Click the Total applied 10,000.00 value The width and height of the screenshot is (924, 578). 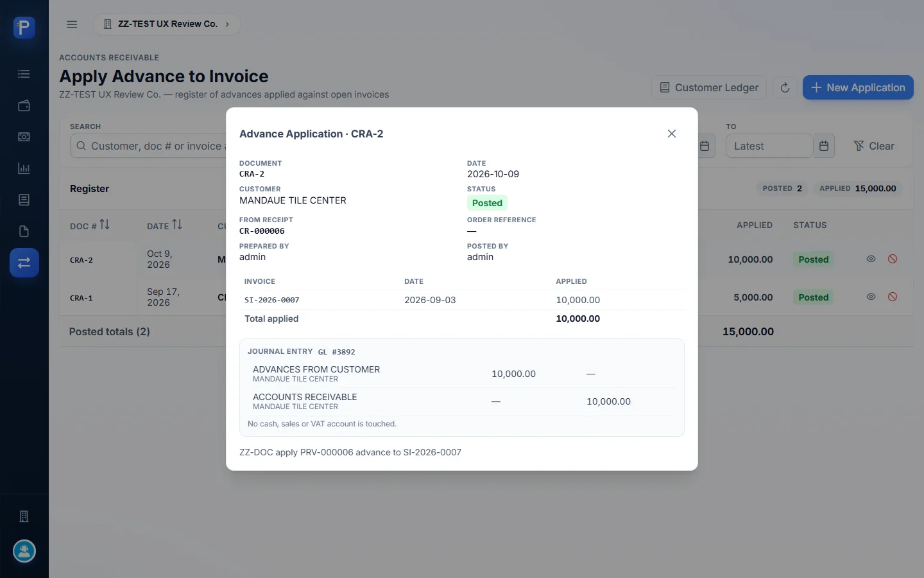(x=578, y=319)
